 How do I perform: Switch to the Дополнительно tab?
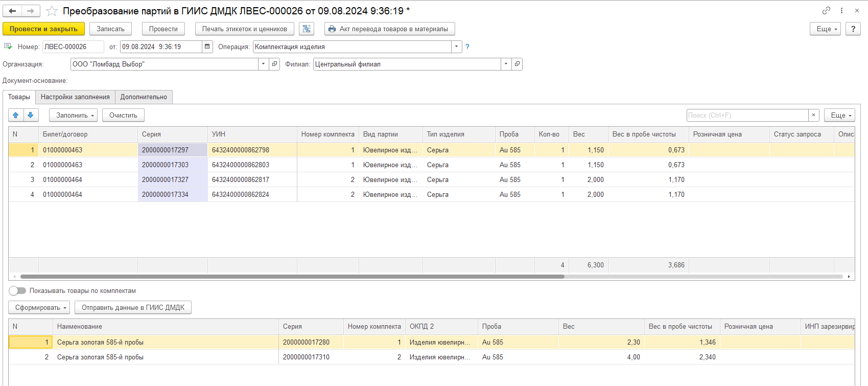coord(144,97)
